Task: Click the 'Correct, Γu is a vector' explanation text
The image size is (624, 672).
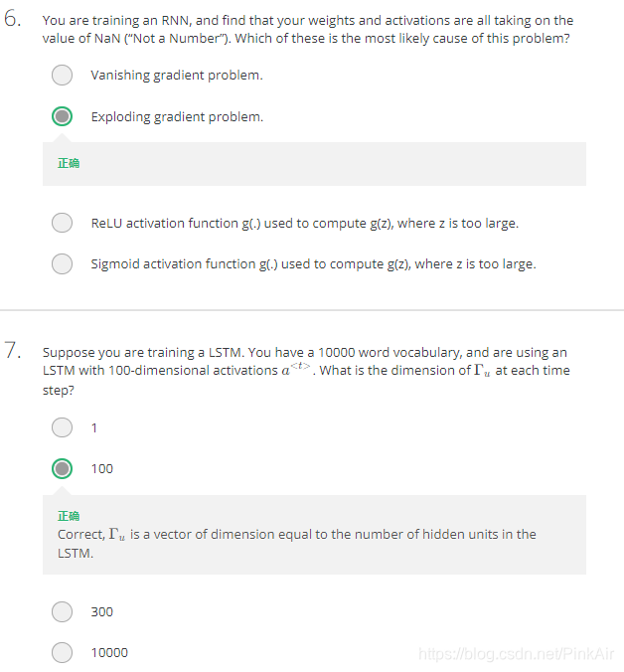Action: [x=296, y=544]
